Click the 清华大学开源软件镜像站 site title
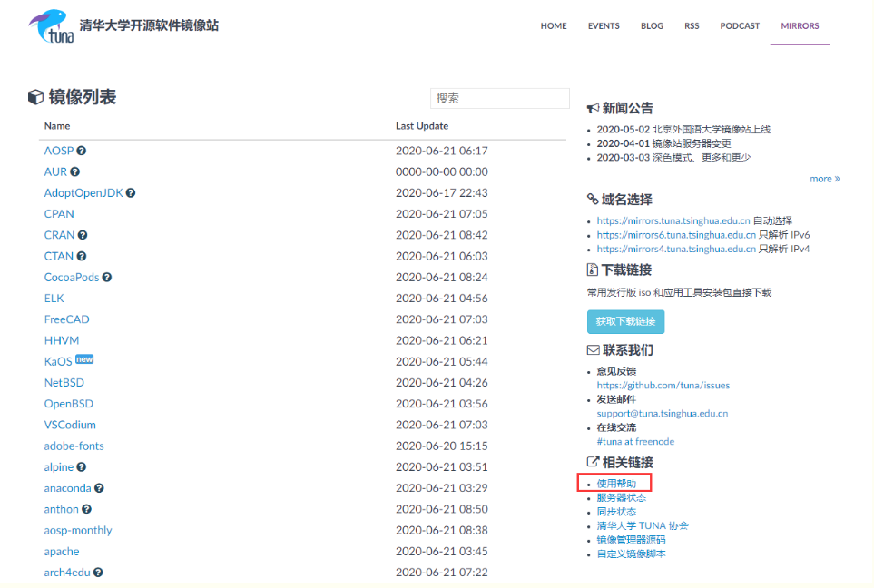Image resolution: width=874 pixels, height=588 pixels. pyautogui.click(x=149, y=25)
